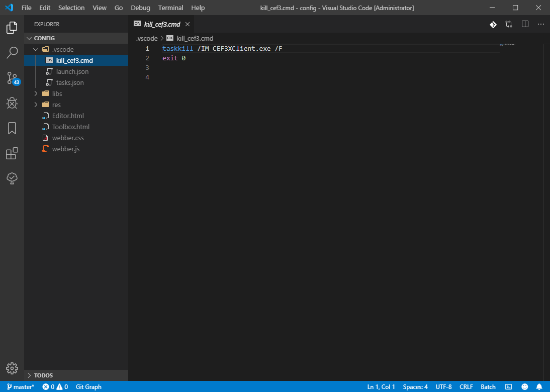Open the Terminal menu
This screenshot has width=550, height=392.
[170, 8]
